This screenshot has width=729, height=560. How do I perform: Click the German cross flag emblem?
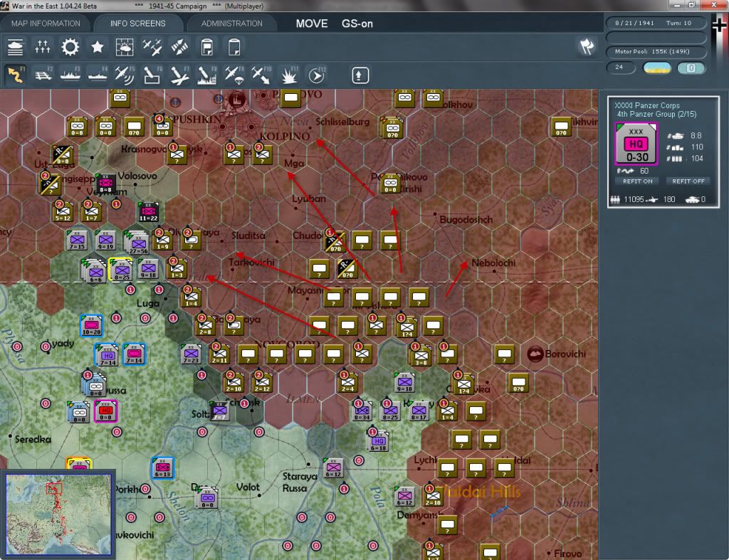720,25
